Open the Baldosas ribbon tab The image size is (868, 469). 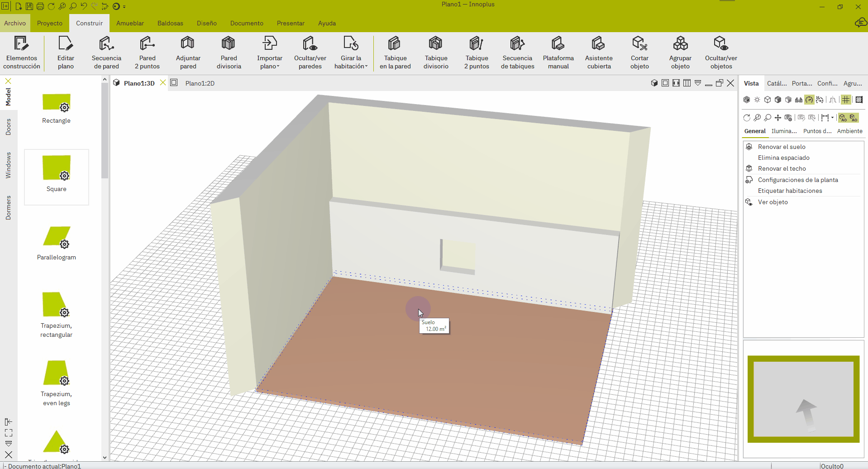[170, 23]
